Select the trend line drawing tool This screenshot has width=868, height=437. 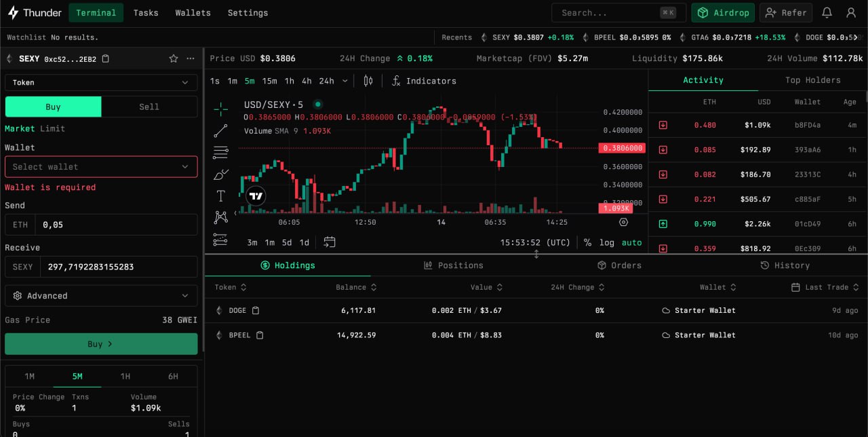pyautogui.click(x=220, y=131)
